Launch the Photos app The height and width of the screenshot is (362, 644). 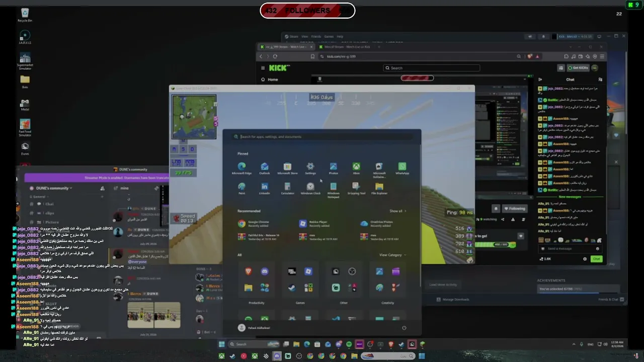333,168
